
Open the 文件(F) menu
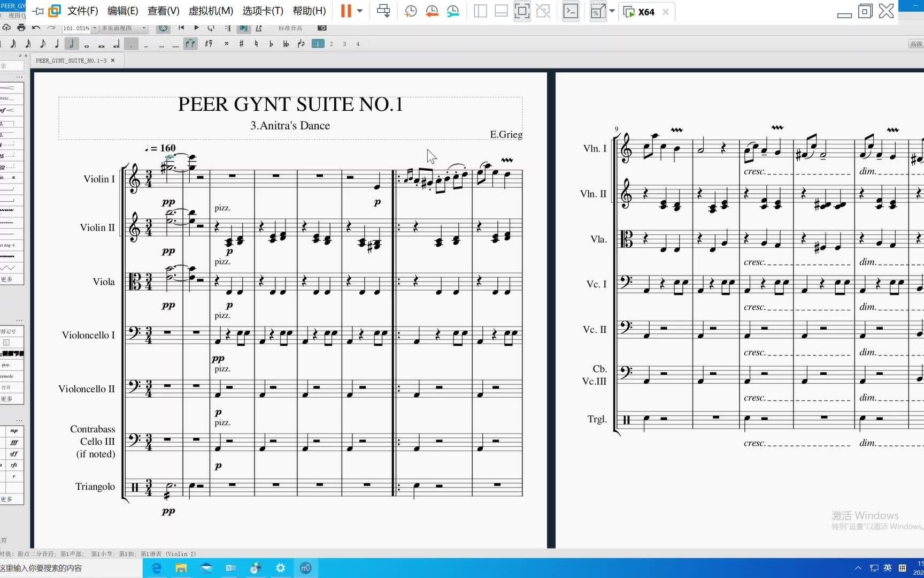click(x=82, y=11)
